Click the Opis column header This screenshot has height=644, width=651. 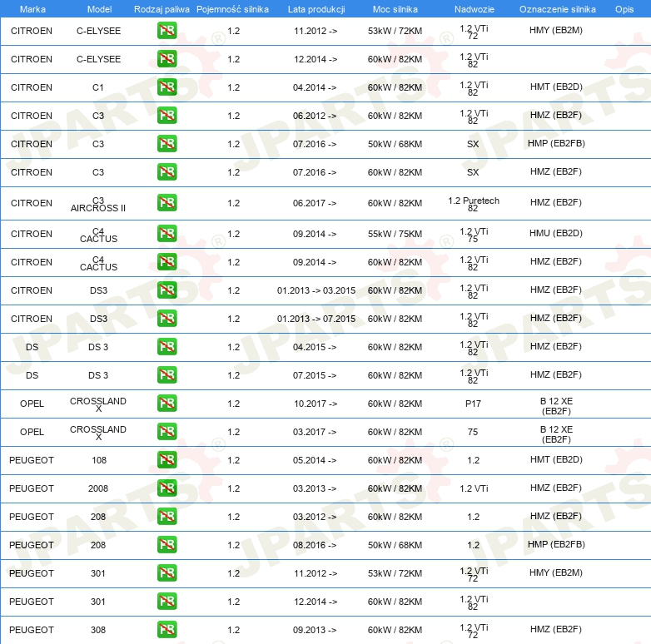tap(624, 9)
